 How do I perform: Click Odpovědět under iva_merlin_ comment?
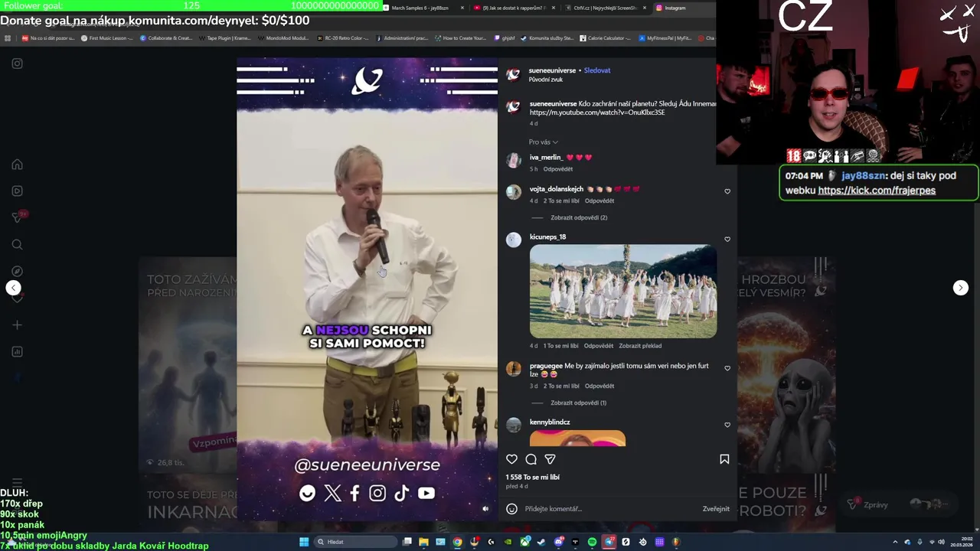[x=558, y=169]
